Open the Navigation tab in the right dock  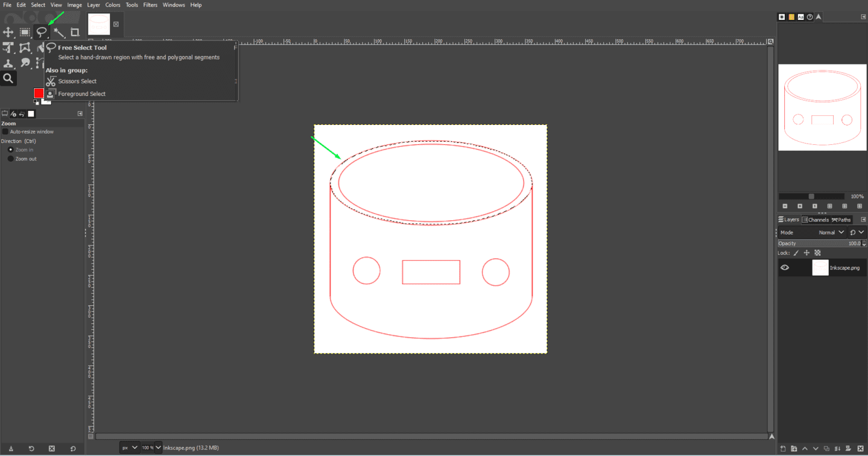819,17
